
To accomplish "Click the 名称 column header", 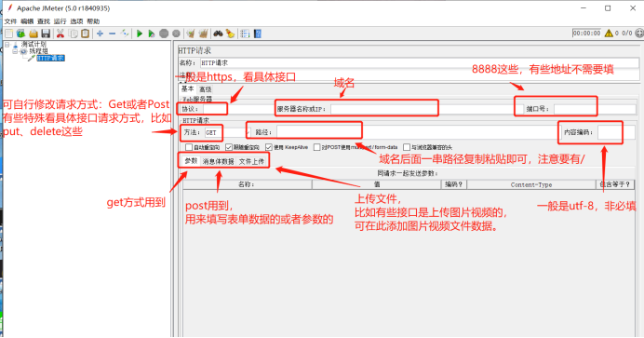I will (247, 184).
